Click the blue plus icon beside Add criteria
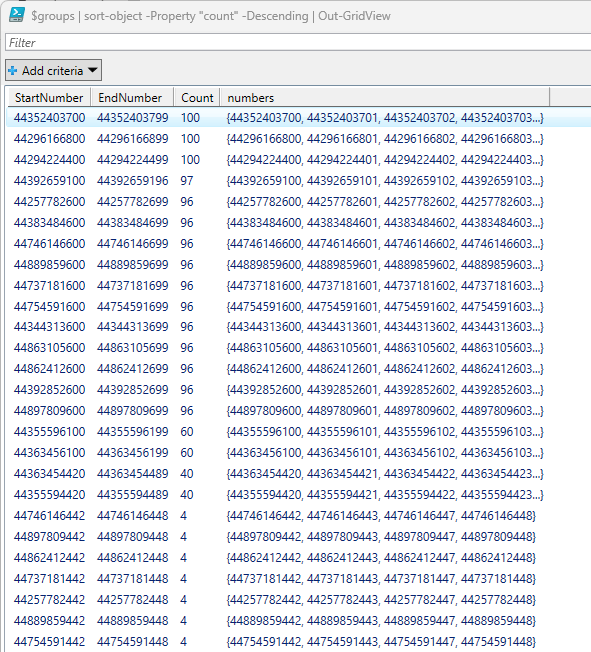The width and height of the screenshot is (591, 652). pos(13,71)
